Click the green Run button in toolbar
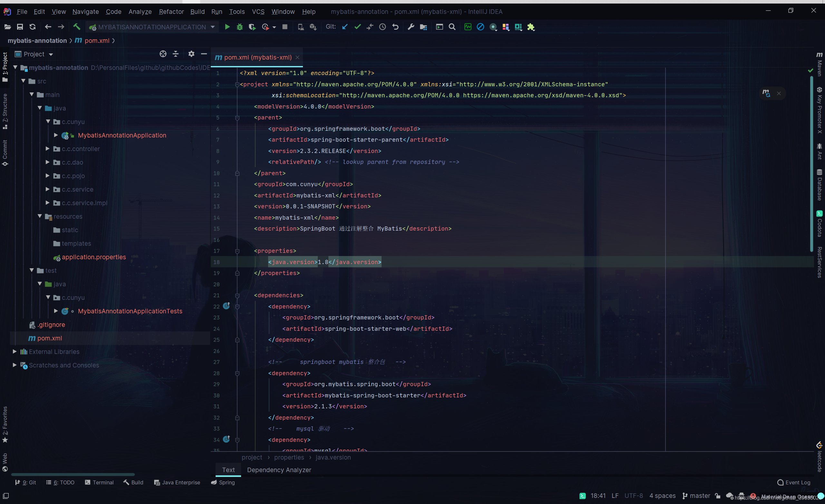Image resolution: width=825 pixels, height=504 pixels. click(227, 27)
